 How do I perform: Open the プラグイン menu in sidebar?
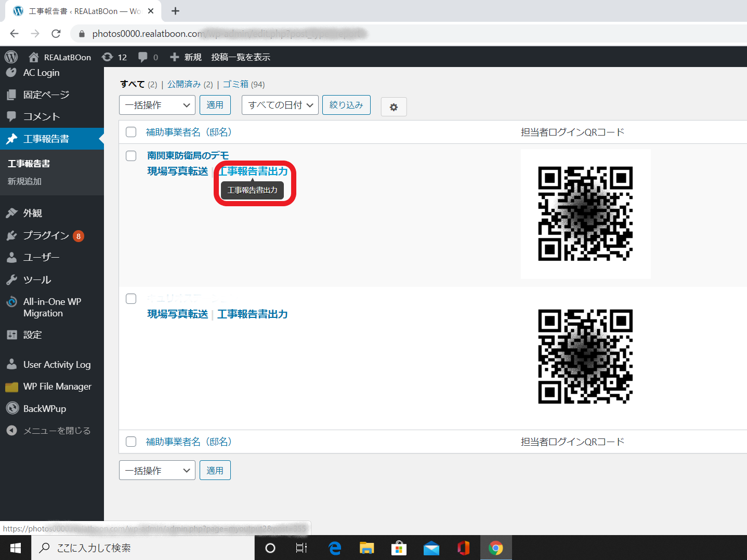tap(46, 235)
